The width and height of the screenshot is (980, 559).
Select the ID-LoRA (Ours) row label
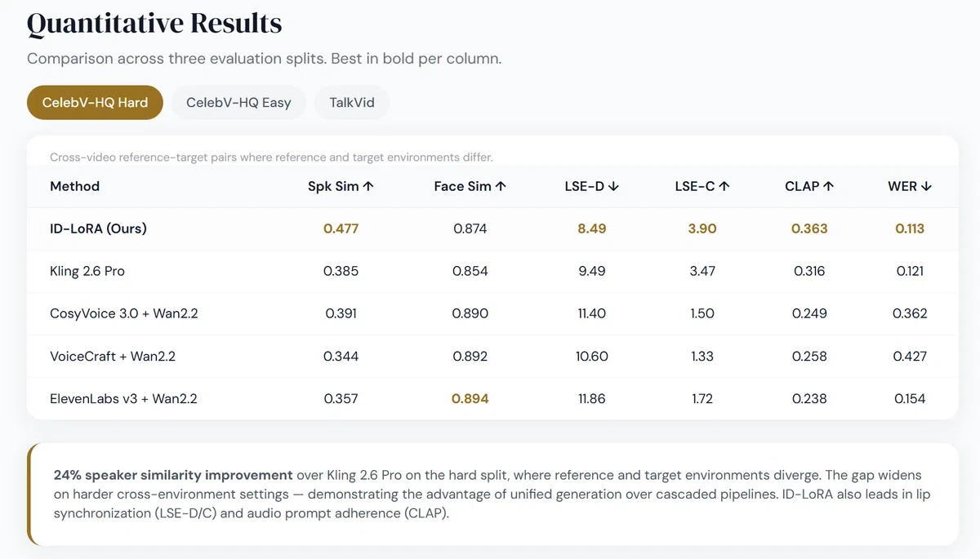point(98,228)
